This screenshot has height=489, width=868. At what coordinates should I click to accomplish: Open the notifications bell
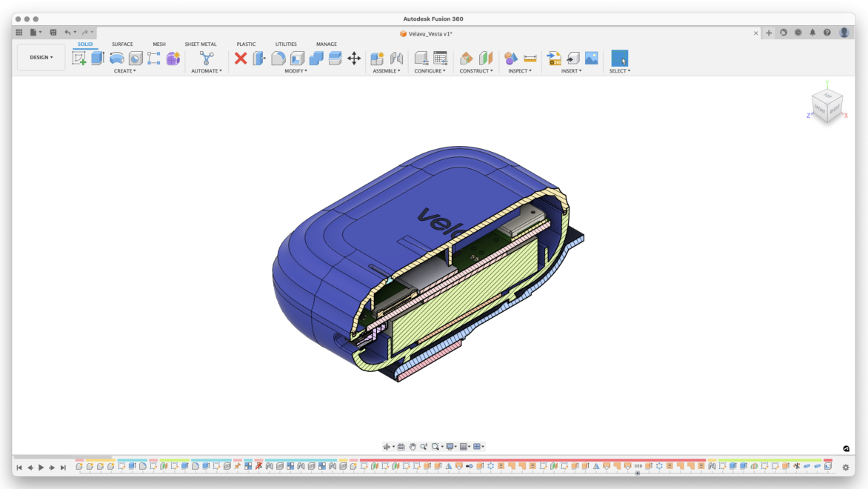coord(813,33)
